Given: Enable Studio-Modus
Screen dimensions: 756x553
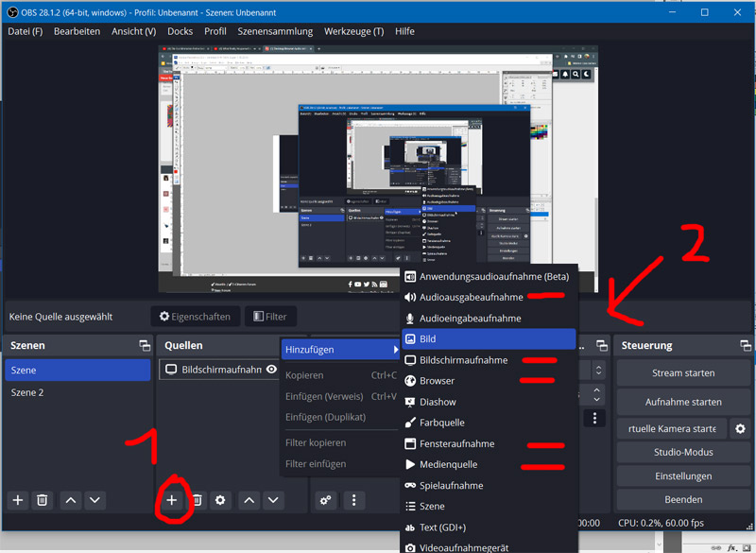Looking at the screenshot, I should pos(683,452).
